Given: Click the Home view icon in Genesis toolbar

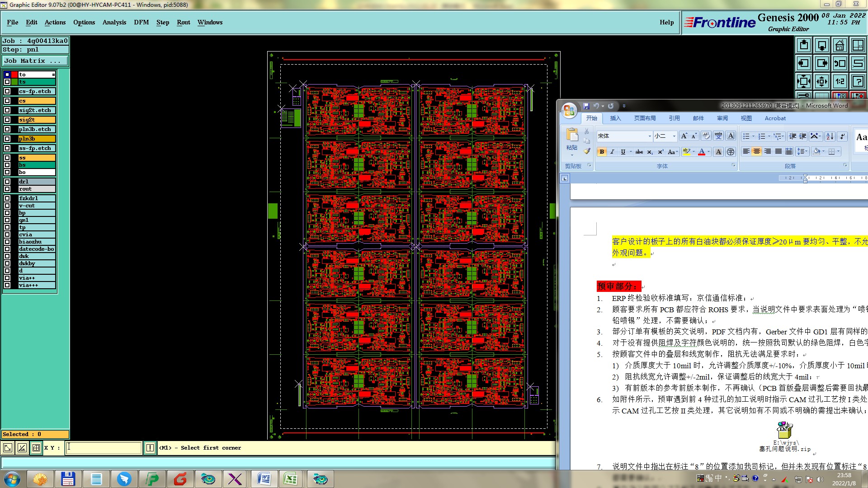Looking at the screenshot, I should tap(840, 45).
